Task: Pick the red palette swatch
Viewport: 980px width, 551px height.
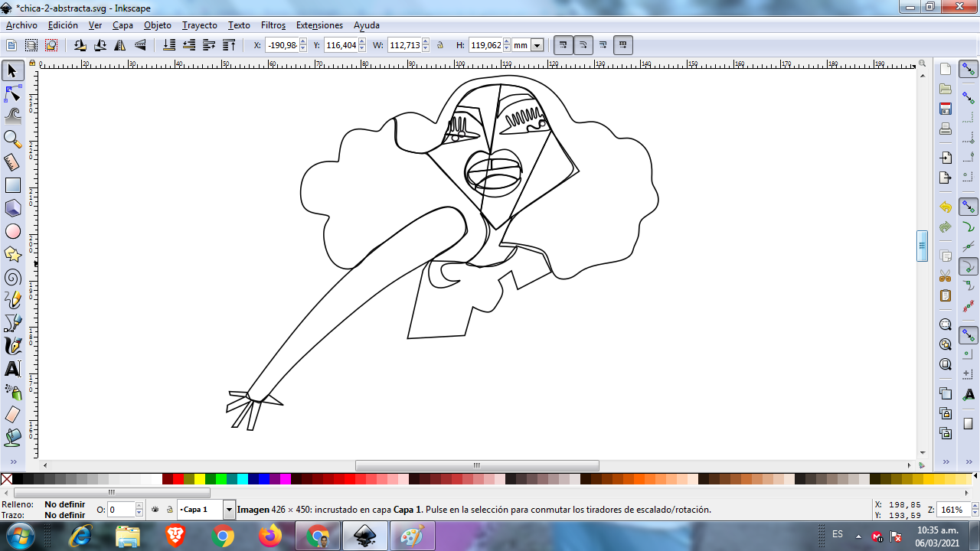Action: tap(178, 479)
